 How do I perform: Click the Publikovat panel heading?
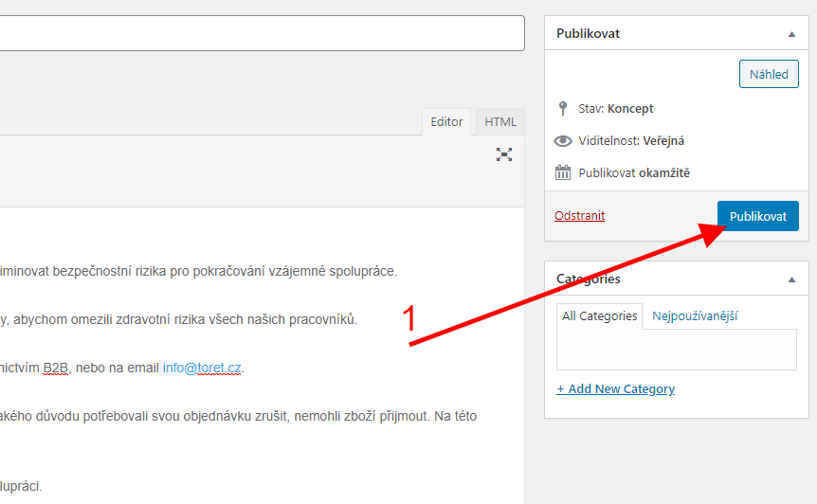[588, 33]
